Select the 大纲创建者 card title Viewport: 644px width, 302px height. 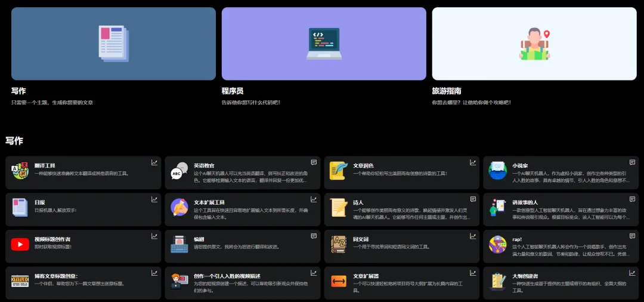pos(525,276)
